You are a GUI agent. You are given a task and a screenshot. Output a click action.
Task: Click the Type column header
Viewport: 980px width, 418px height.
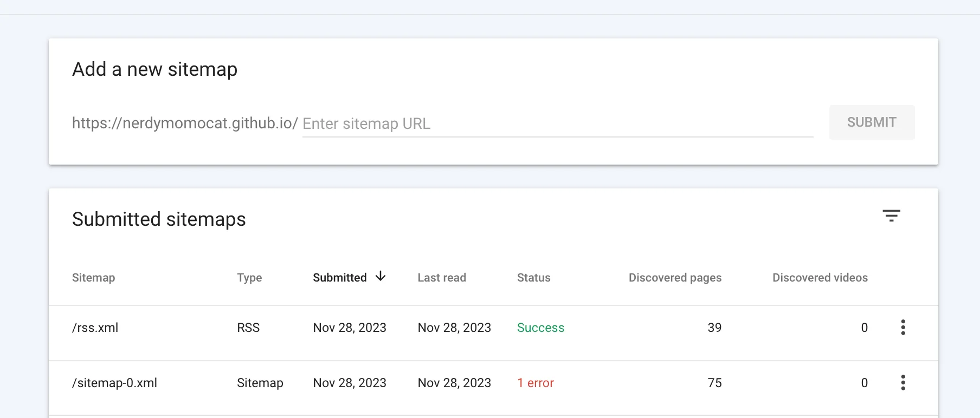coord(249,278)
